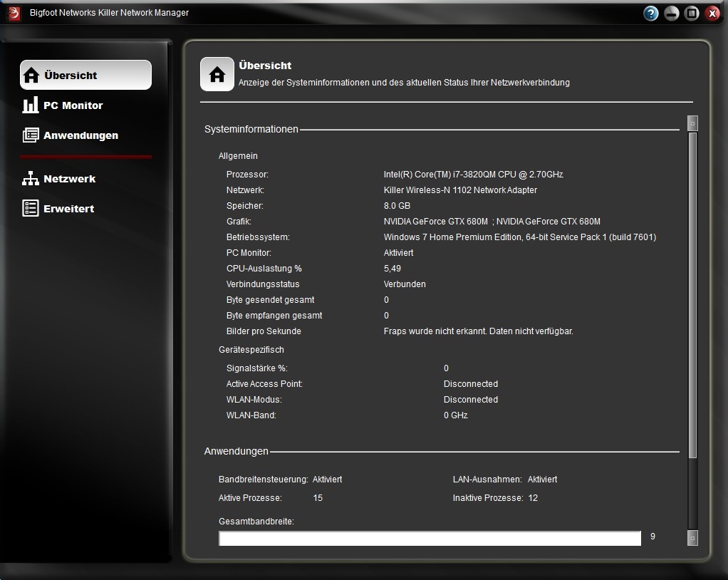Click the Gesamtbandbreite white bar
Image resolution: width=728 pixels, height=580 pixels.
tap(430, 539)
